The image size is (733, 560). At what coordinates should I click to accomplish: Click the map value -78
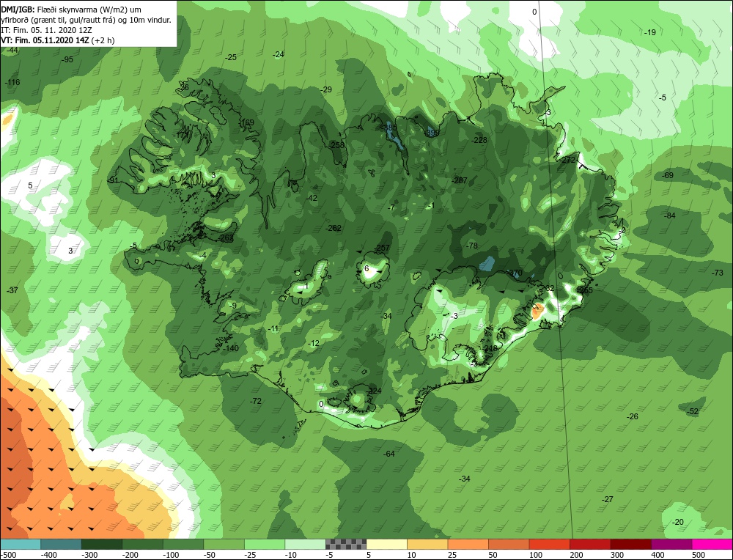pyautogui.click(x=471, y=246)
